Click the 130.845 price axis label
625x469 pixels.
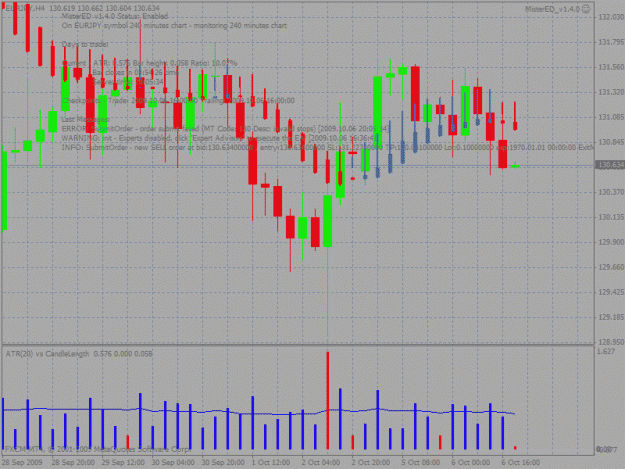pos(611,142)
